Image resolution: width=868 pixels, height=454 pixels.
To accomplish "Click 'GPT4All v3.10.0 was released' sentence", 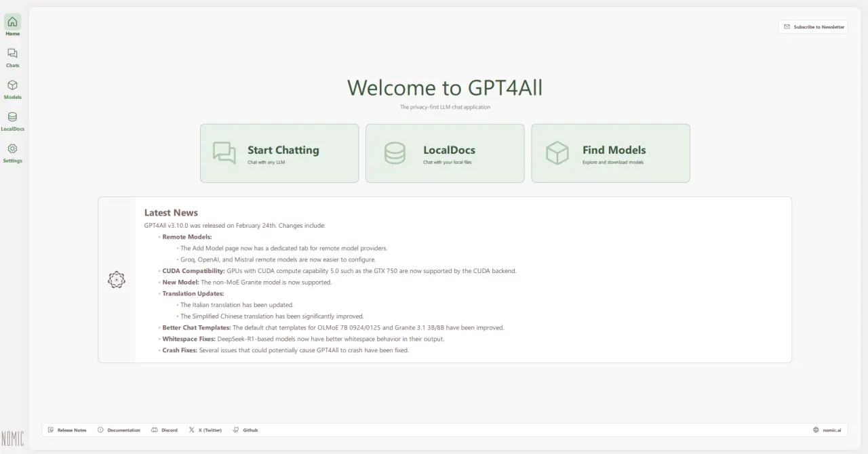I will point(235,226).
